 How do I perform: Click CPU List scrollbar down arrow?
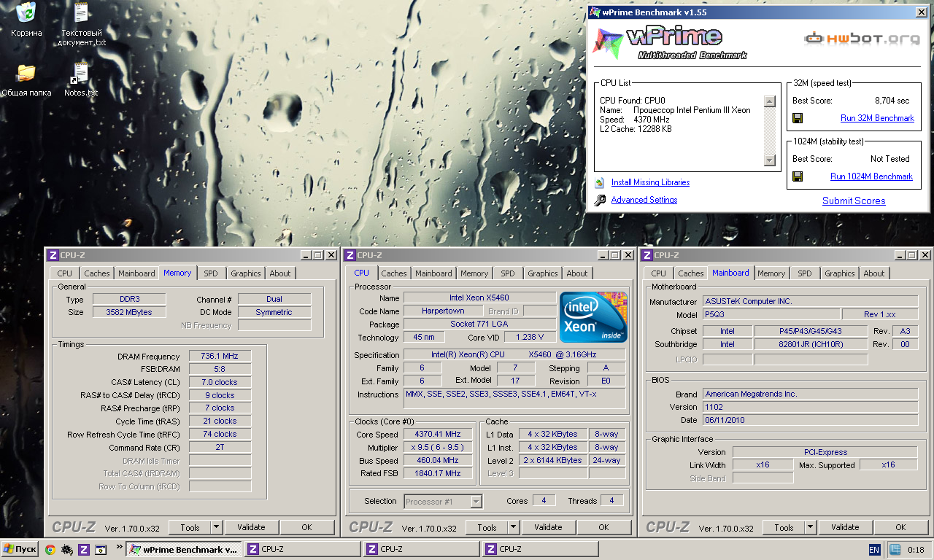tap(769, 160)
